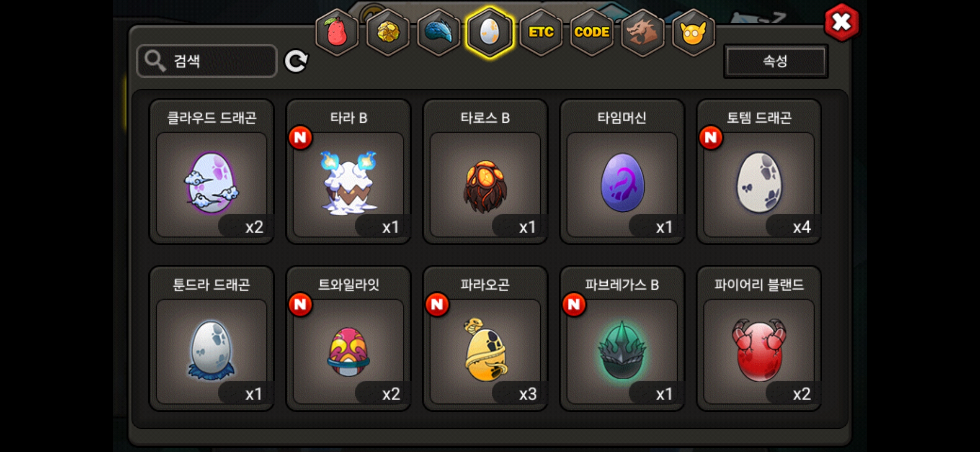
Task: Switch to the CODE tab
Action: point(592,32)
